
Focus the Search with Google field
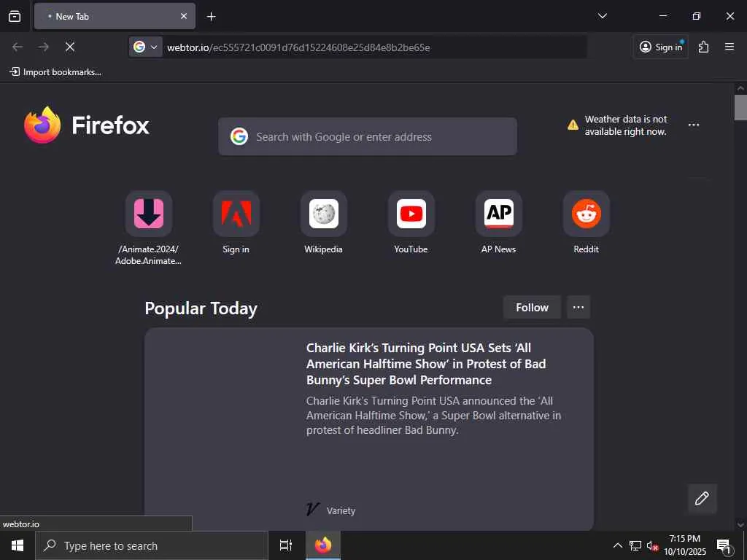(x=368, y=136)
